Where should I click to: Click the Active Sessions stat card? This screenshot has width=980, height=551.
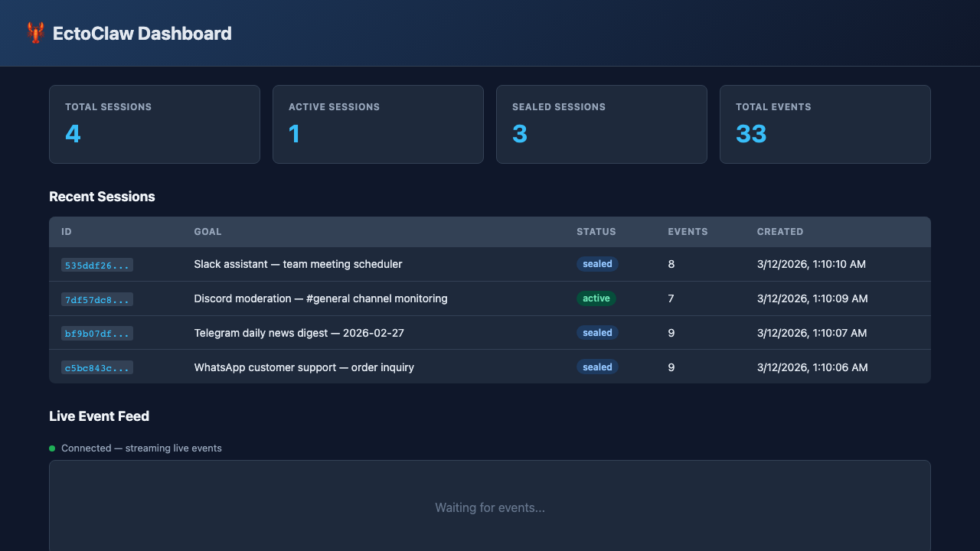point(377,124)
